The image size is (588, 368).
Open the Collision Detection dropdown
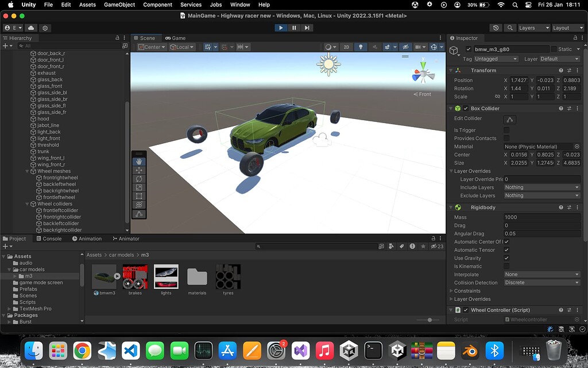pos(541,282)
